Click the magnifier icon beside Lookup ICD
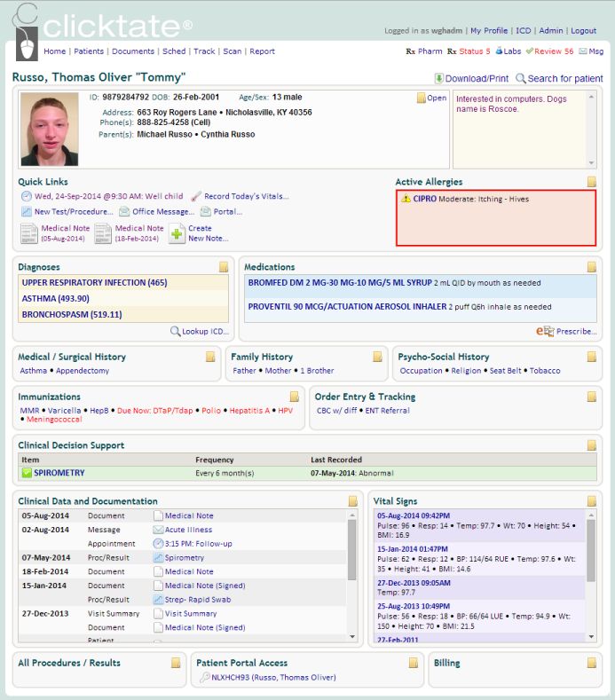 click(176, 331)
